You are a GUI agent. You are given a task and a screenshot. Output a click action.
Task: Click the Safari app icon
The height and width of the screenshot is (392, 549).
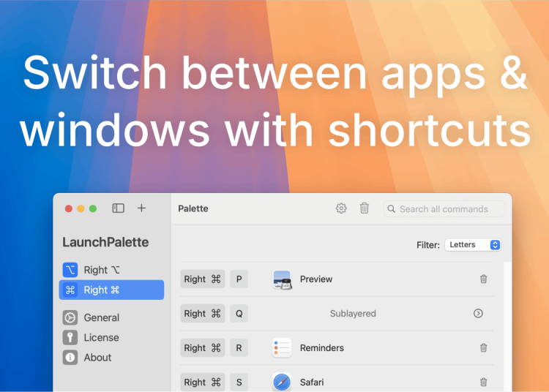(282, 382)
